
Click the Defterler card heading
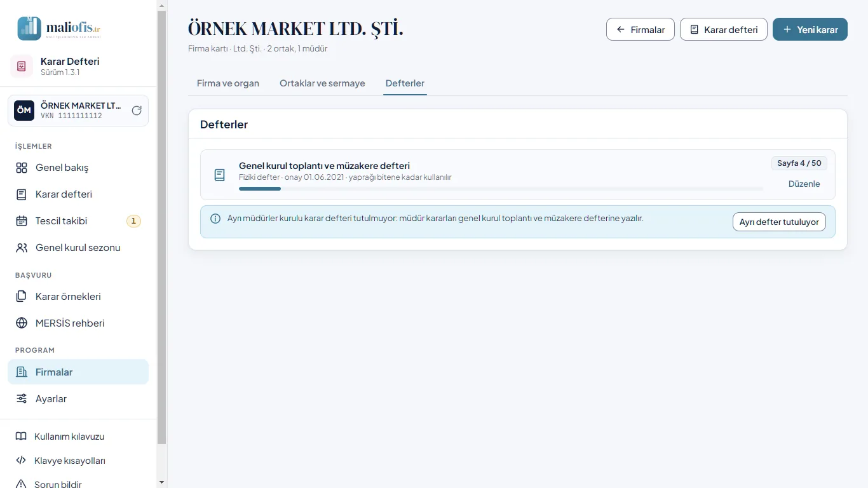[x=224, y=125]
